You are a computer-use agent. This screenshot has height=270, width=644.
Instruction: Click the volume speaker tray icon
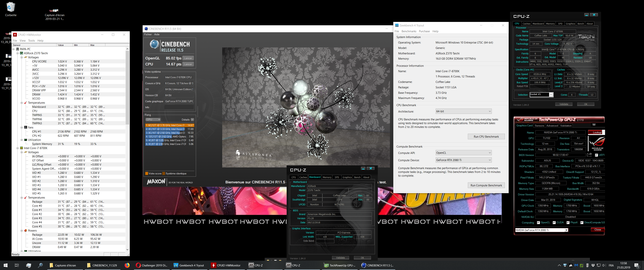point(604,265)
